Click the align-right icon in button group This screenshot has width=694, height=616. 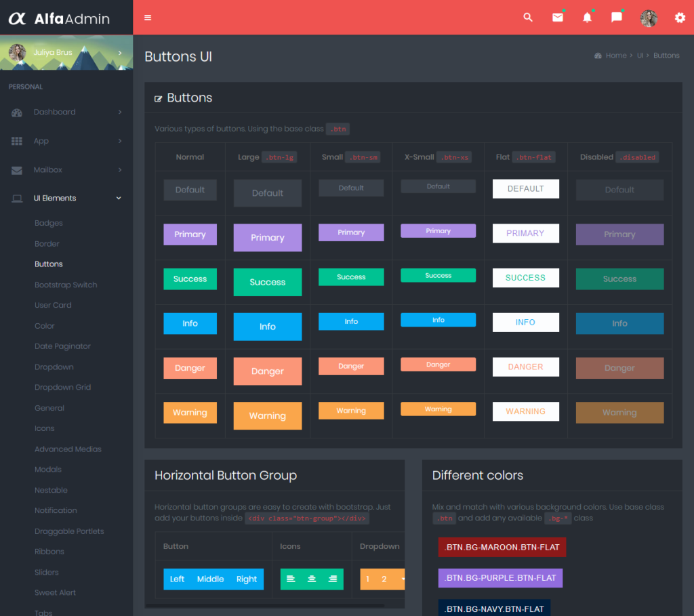coord(333,579)
